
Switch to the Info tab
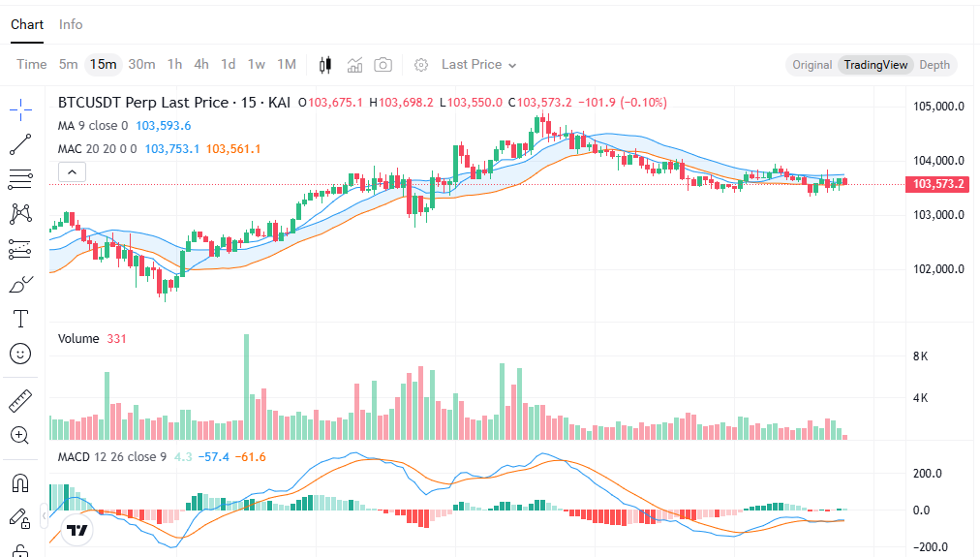71,24
